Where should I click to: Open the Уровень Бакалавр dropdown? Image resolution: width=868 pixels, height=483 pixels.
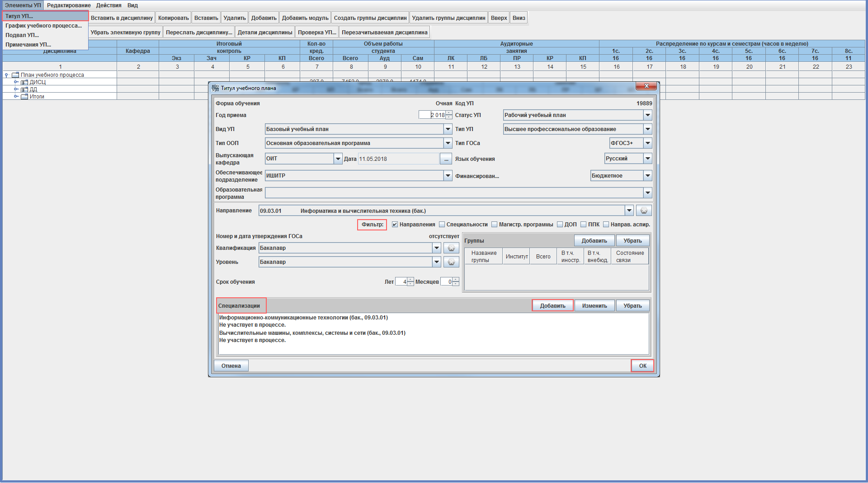point(436,262)
